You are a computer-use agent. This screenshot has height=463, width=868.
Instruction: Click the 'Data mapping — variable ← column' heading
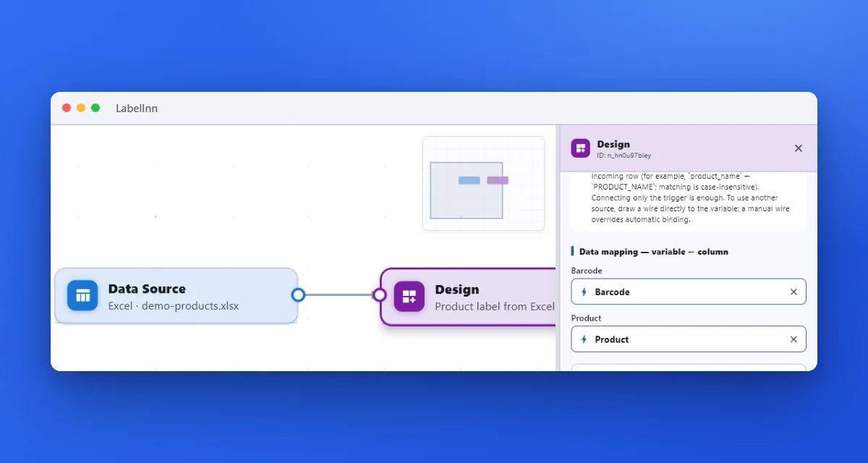coord(654,252)
